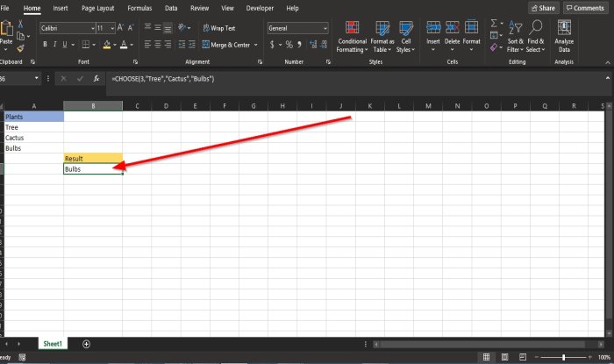The image size is (614, 364).
Task: Open the Calibri font name dropdown
Action: click(93, 28)
